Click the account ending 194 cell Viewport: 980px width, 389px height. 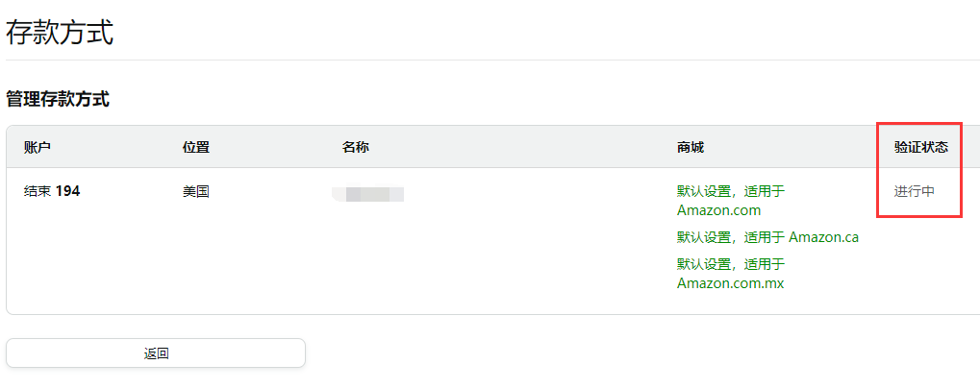pos(52,192)
